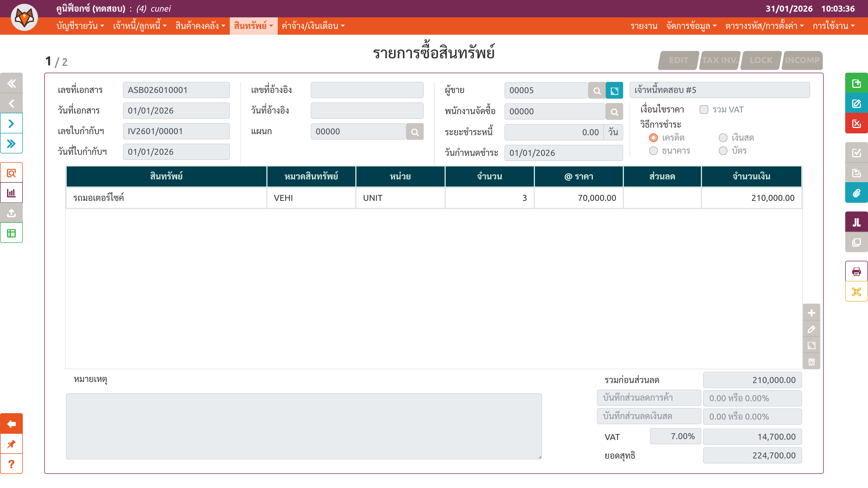The width and height of the screenshot is (868, 488).
Task: Click the red delete document icon
Action: (856, 124)
